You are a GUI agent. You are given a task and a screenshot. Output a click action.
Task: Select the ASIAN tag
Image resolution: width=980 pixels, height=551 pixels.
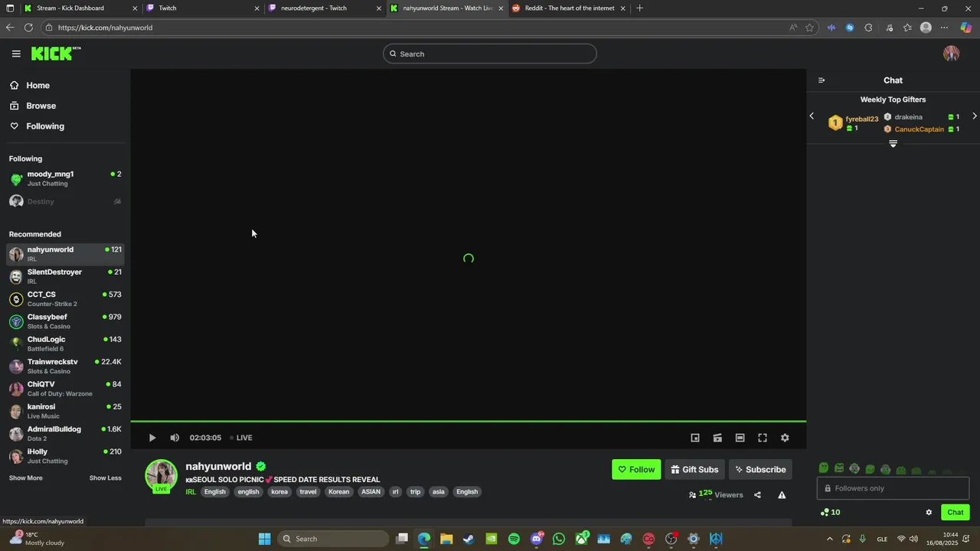coord(371,492)
